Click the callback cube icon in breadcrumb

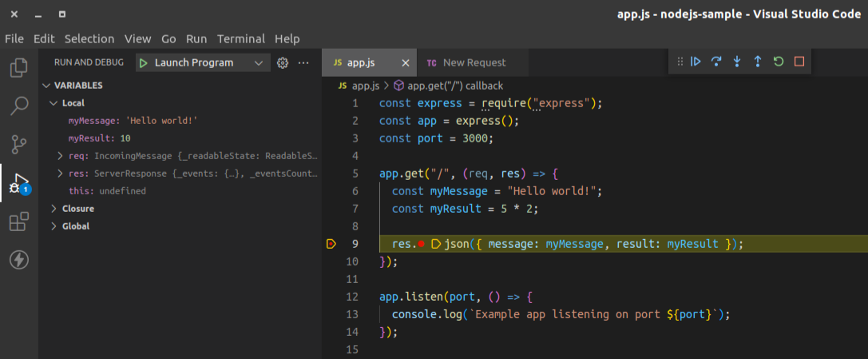398,86
